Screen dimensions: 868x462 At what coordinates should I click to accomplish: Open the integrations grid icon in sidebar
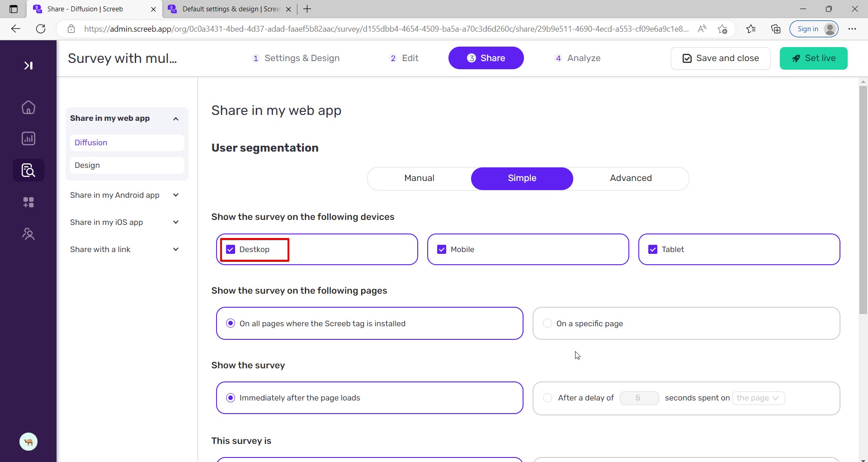[28, 202]
